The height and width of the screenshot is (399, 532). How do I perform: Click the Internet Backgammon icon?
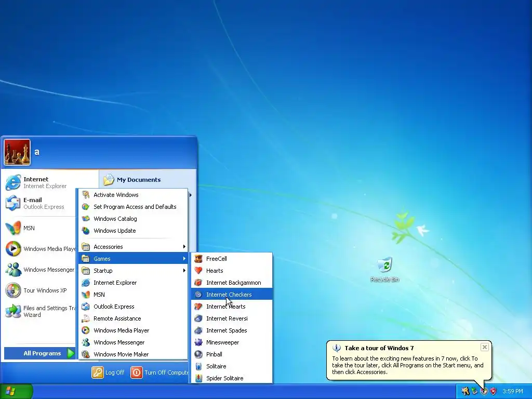pyautogui.click(x=198, y=283)
